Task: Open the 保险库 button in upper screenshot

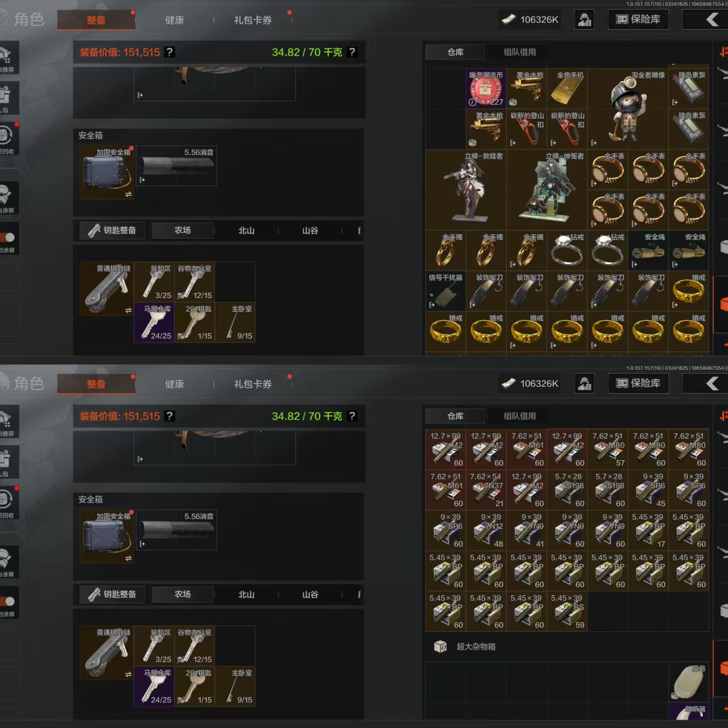Action: tap(639, 19)
